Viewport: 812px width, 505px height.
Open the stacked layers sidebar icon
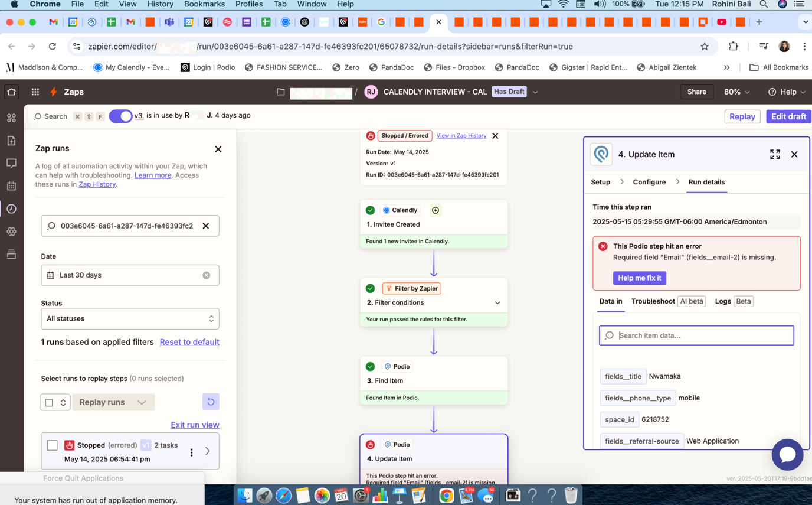(11, 255)
